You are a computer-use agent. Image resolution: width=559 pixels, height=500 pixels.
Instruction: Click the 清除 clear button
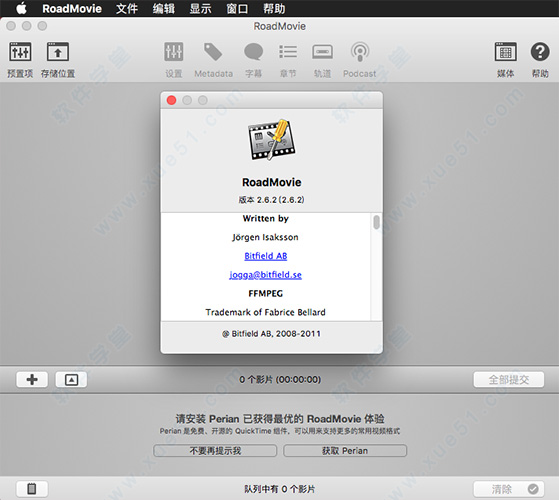[x=509, y=489]
